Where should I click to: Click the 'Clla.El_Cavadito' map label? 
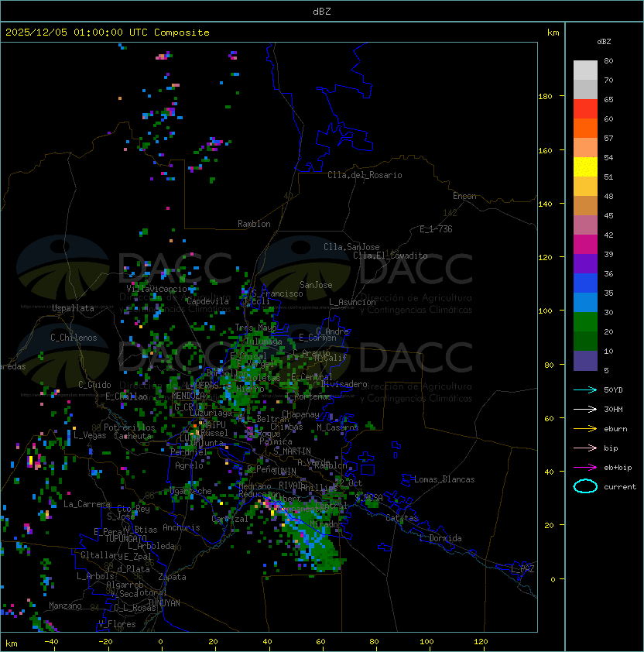coord(390,256)
